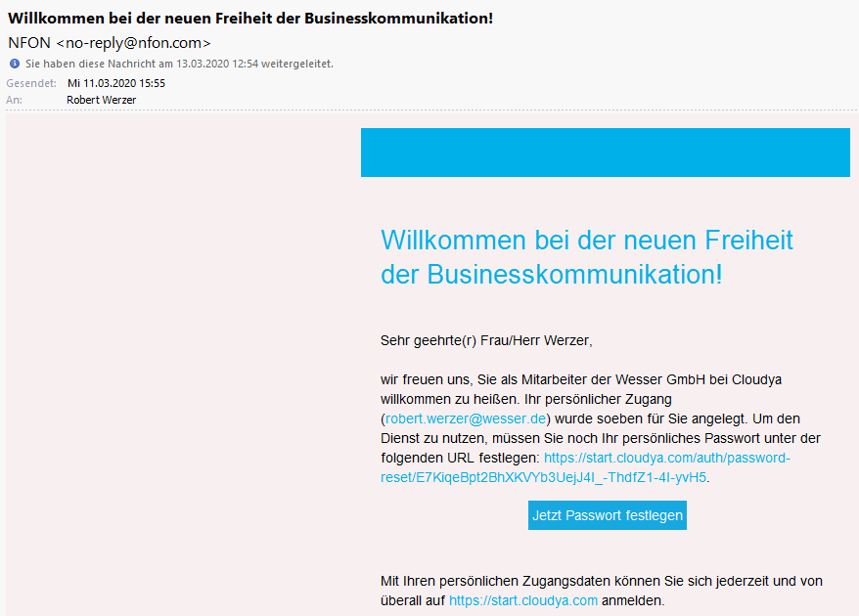
Task: Click the large blue 'Willkommen' heading in body
Action: [x=586, y=256]
